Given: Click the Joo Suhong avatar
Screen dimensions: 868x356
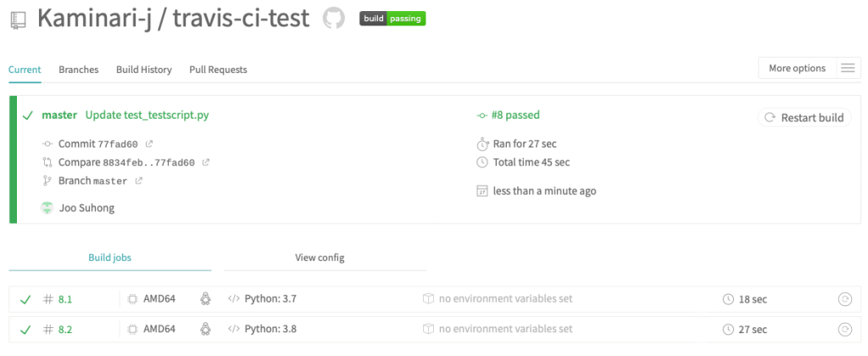Looking at the screenshot, I should [47, 209].
